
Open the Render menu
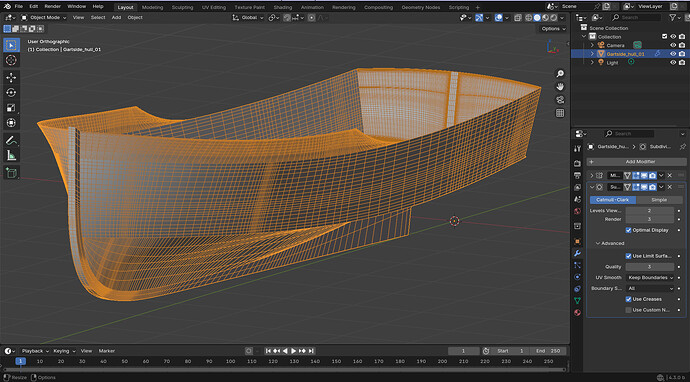pos(52,7)
